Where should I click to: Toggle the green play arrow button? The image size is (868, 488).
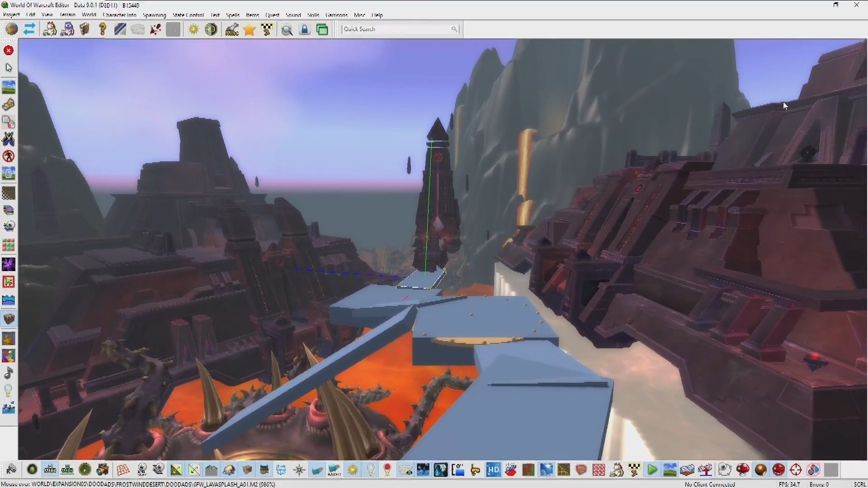652,470
